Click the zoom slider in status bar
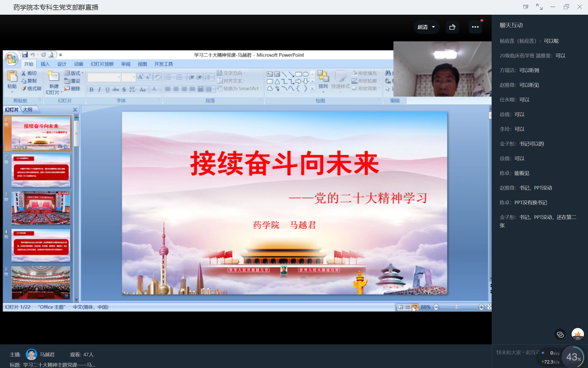The image size is (588, 368). (x=457, y=307)
